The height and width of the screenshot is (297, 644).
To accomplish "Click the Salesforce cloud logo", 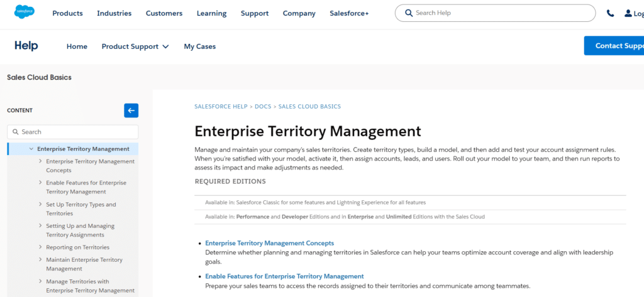I will click(x=25, y=13).
